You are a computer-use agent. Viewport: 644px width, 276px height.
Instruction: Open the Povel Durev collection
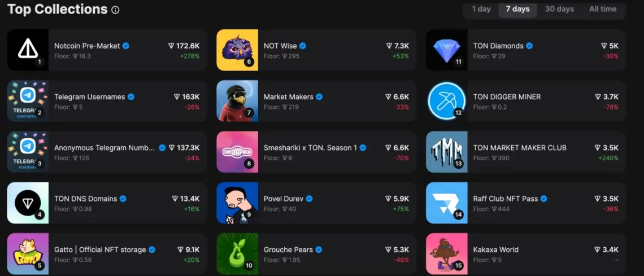pyautogui.click(x=316, y=203)
